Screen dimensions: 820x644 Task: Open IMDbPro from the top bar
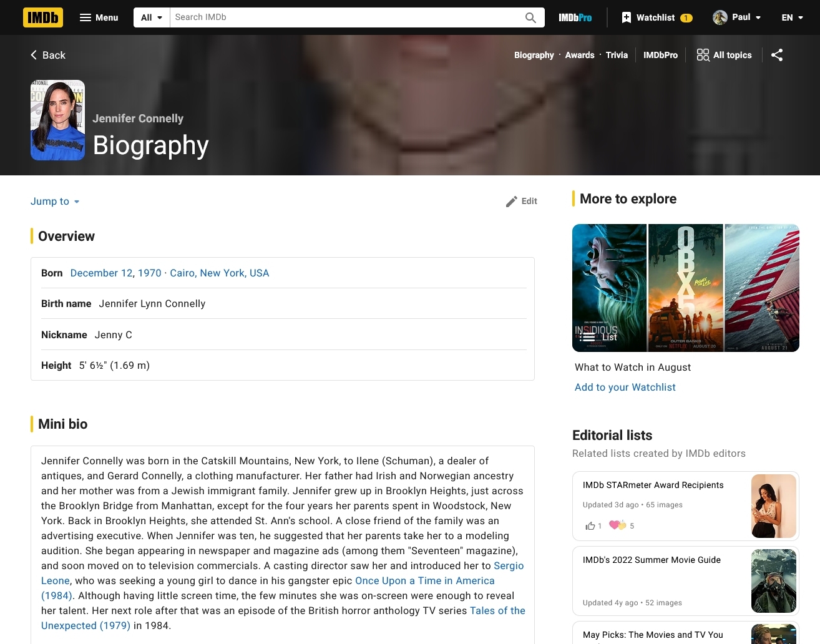575,17
